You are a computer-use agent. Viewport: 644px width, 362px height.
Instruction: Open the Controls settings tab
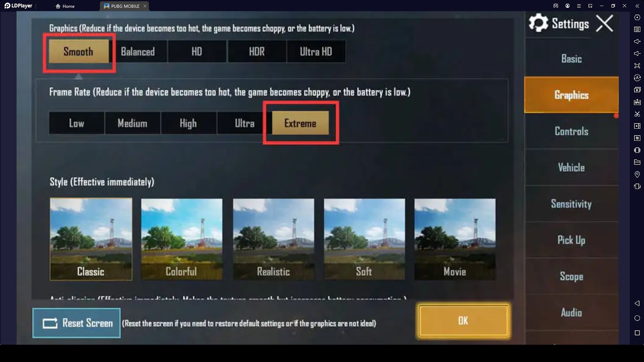571,131
